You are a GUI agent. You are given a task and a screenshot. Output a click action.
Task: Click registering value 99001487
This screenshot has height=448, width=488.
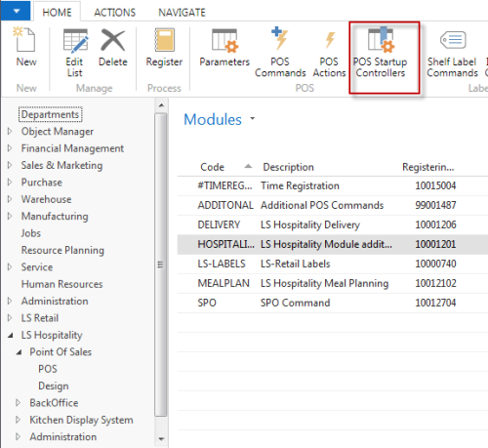click(x=435, y=205)
